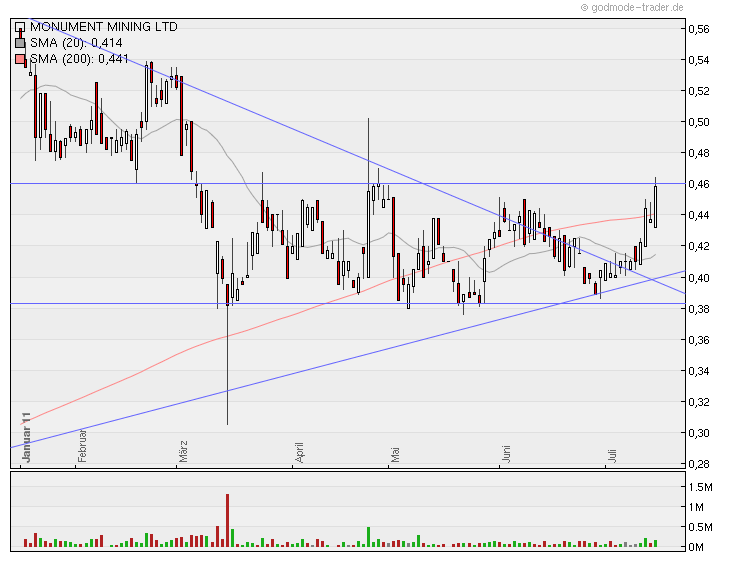Image resolution: width=730 pixels, height=564 pixels.
Task: Open the godmode-trader.de watermark link
Action: click(x=632, y=7)
